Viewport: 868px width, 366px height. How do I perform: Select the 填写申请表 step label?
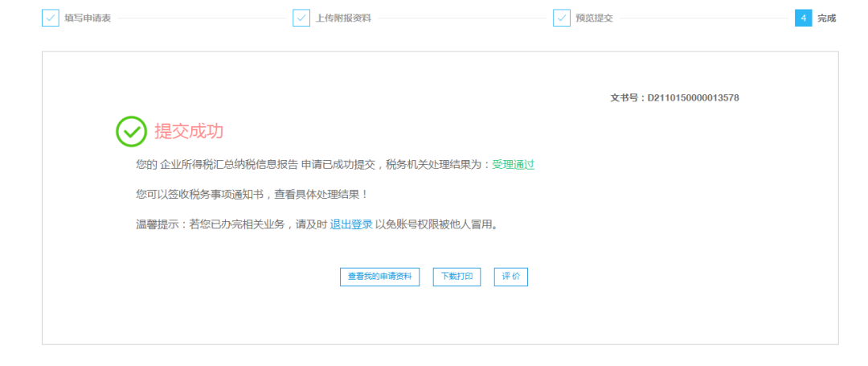pos(88,19)
